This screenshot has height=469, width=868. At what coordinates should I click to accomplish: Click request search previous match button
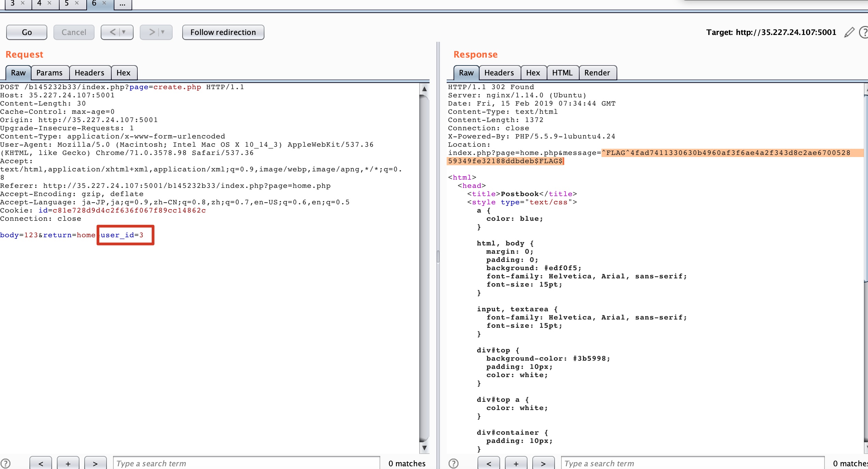pos(41,464)
